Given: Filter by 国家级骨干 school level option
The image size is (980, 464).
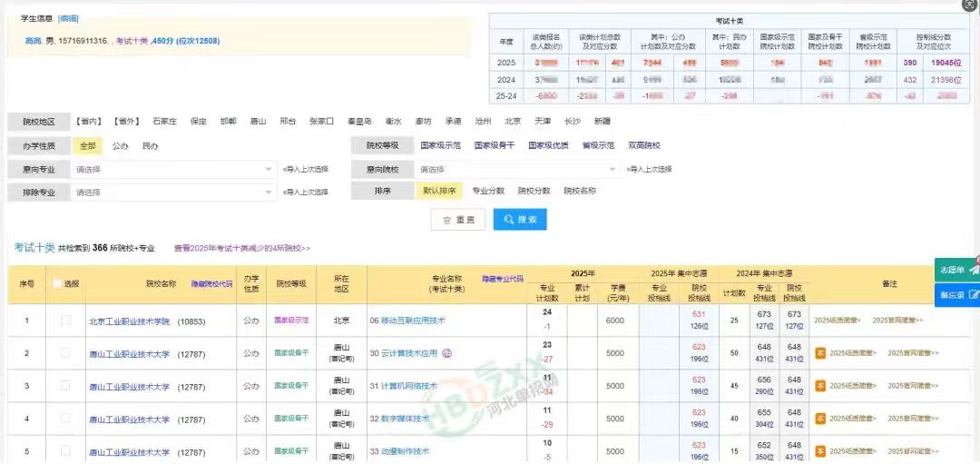Looking at the screenshot, I should pos(495,145).
